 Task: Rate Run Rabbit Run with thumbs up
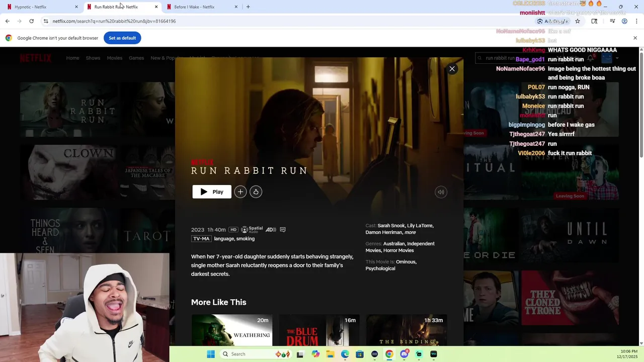256,192
